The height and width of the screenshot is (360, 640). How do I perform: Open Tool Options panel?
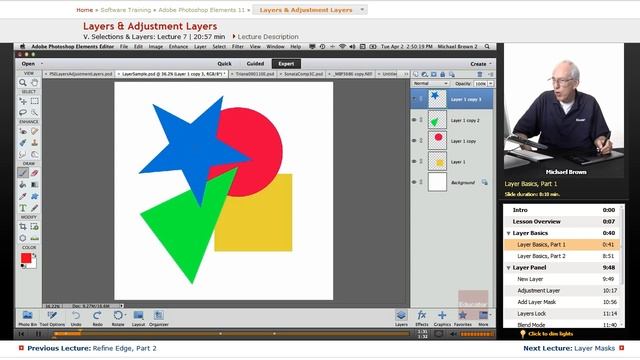pyautogui.click(x=52, y=318)
